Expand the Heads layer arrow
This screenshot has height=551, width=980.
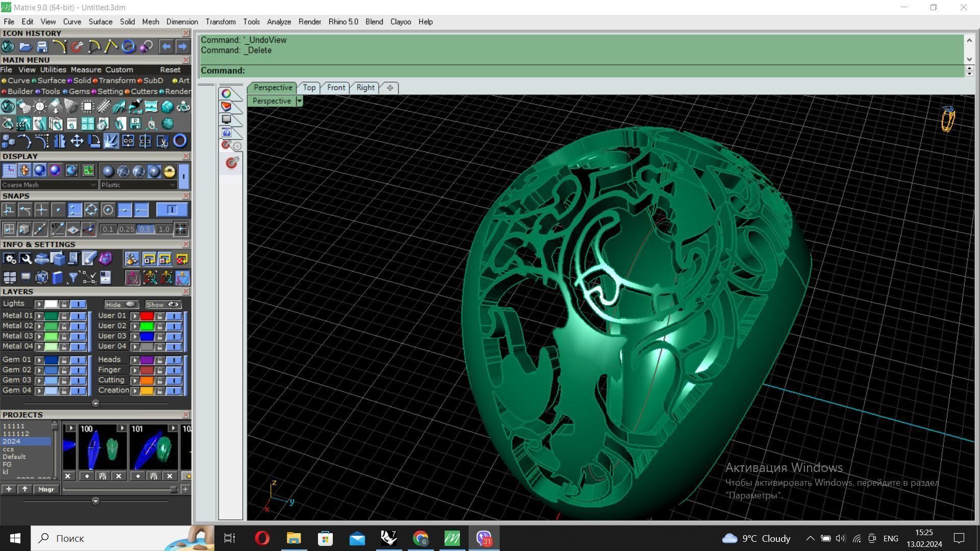coord(135,360)
